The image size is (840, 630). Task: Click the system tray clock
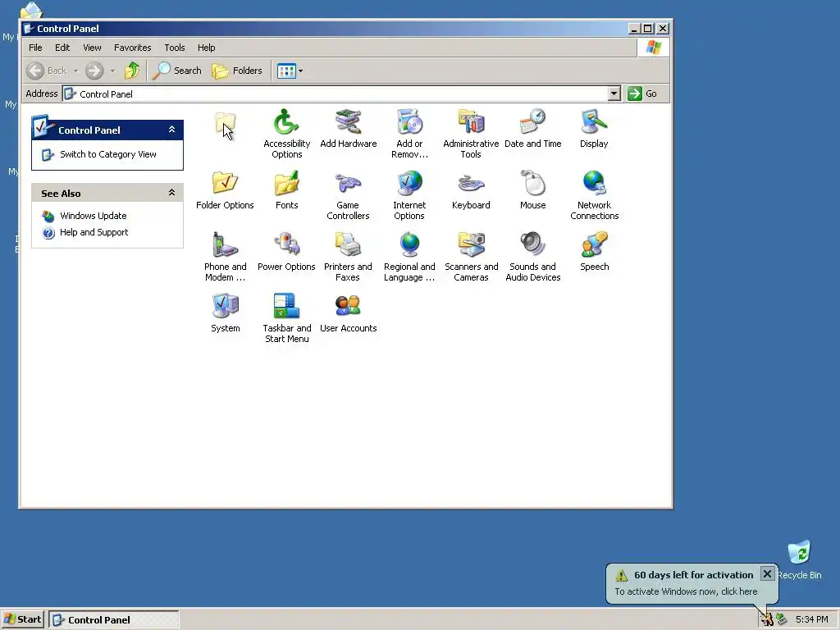click(x=811, y=620)
